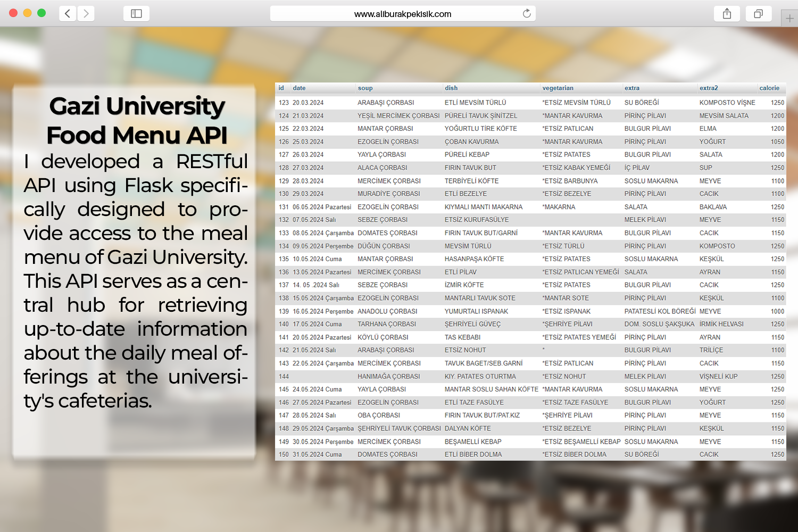The image size is (798, 532).
Task: Select 'DÜĞÜN ÇORBASI' soup cell
Action: [x=384, y=246]
